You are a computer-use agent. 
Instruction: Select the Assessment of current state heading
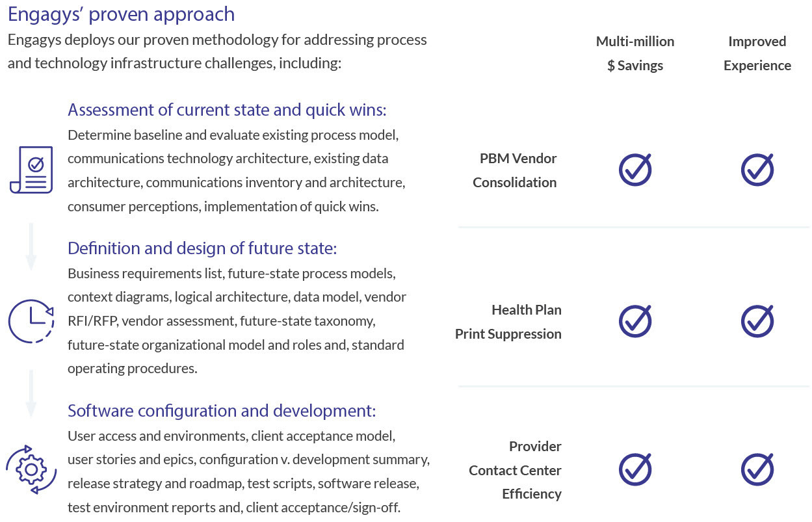[227, 110]
